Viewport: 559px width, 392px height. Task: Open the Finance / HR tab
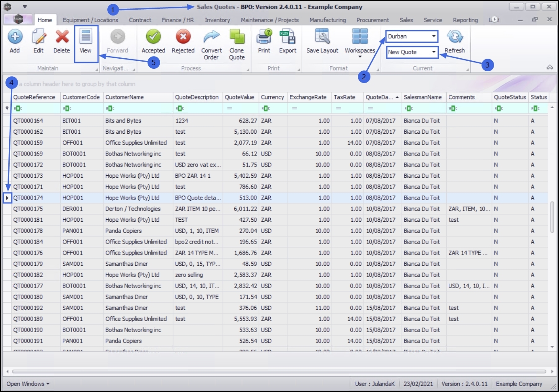click(x=178, y=20)
